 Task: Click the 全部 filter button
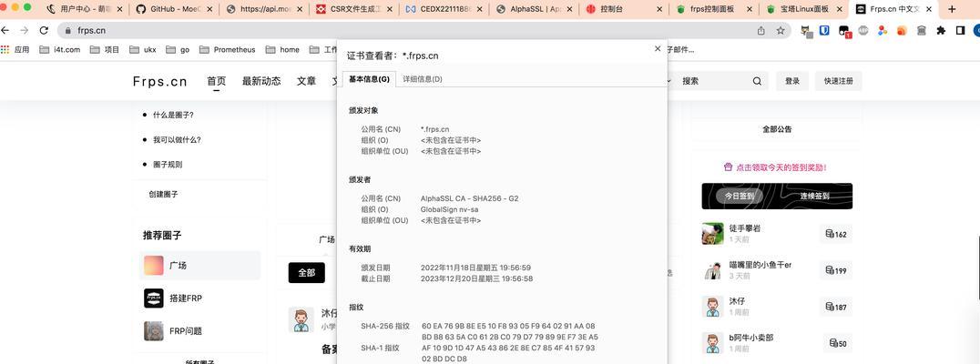point(306,273)
